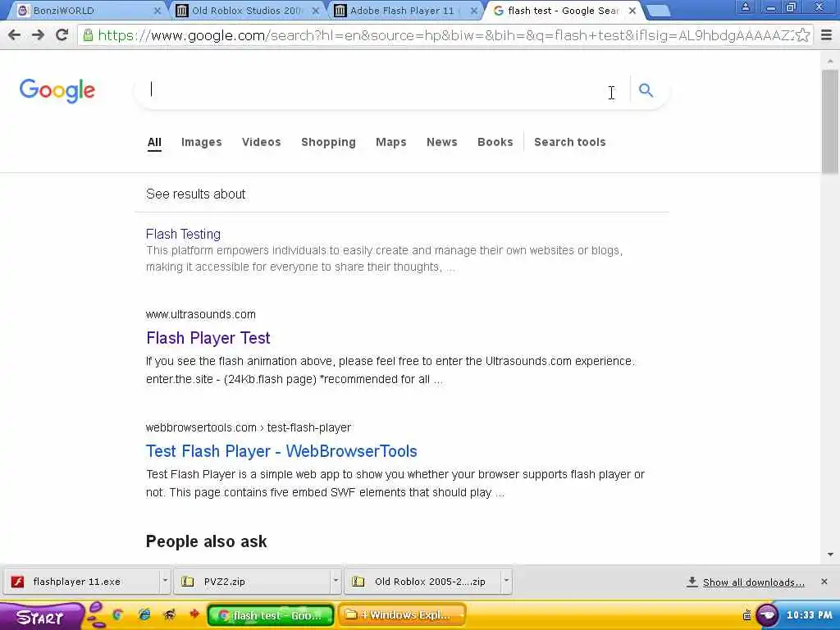Switch to Images results
Image resolution: width=840 pixels, height=630 pixels.
pyautogui.click(x=202, y=142)
